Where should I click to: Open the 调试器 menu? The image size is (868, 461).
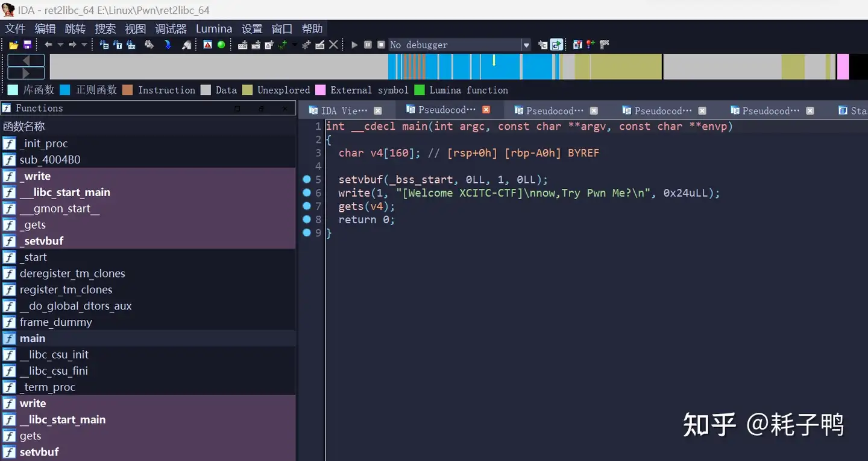(x=171, y=28)
